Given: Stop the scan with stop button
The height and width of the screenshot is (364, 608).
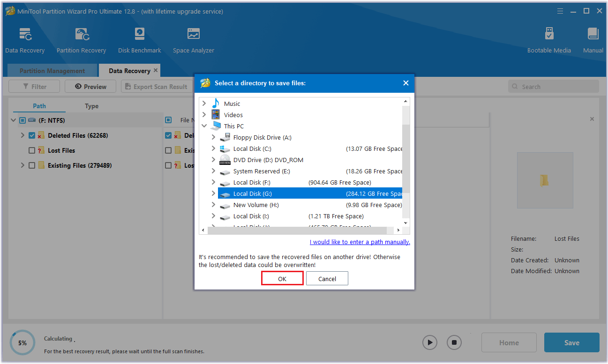Looking at the screenshot, I should [x=454, y=342].
